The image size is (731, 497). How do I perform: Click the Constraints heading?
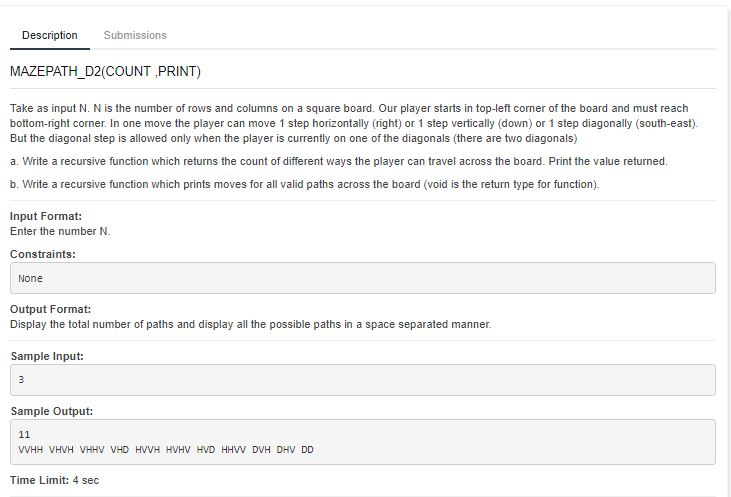coord(42,255)
